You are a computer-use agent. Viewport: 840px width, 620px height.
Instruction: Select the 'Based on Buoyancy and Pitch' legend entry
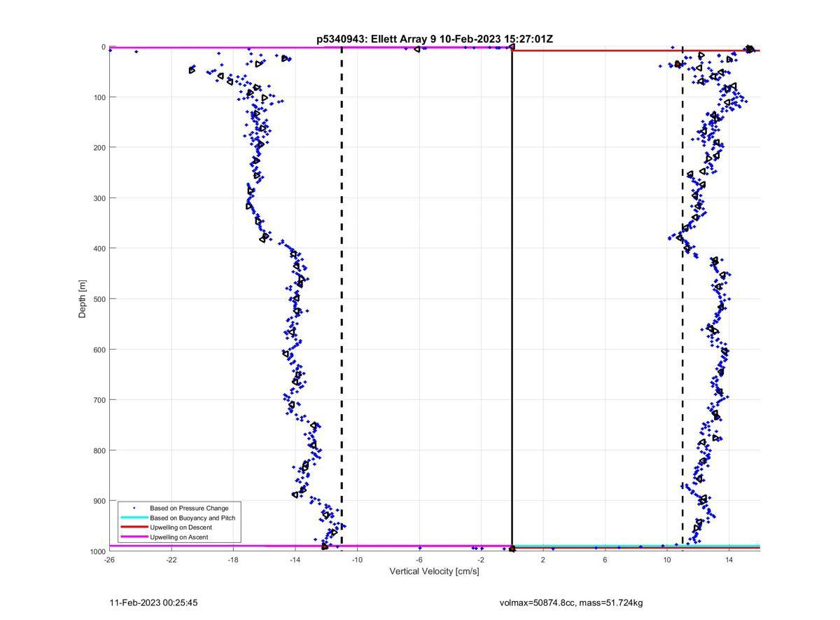192,518
